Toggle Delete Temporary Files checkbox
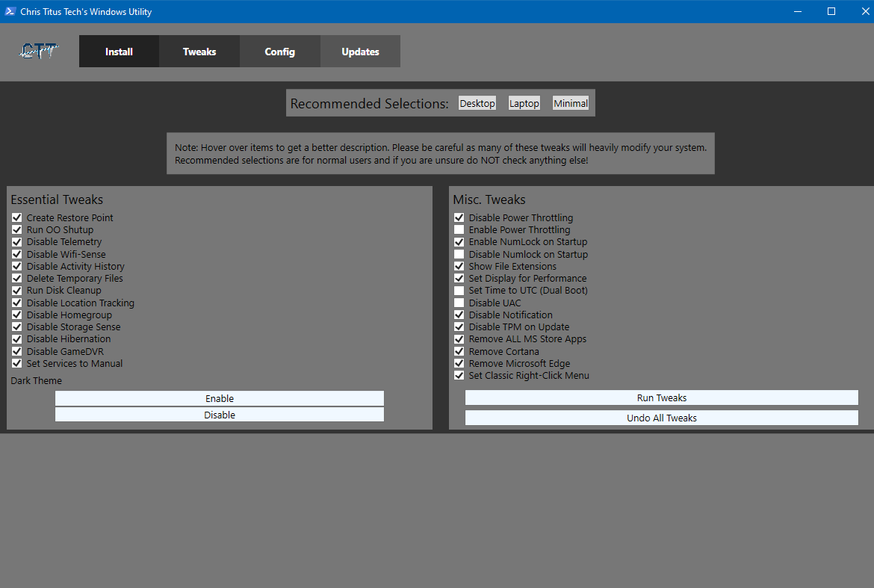 pos(16,278)
